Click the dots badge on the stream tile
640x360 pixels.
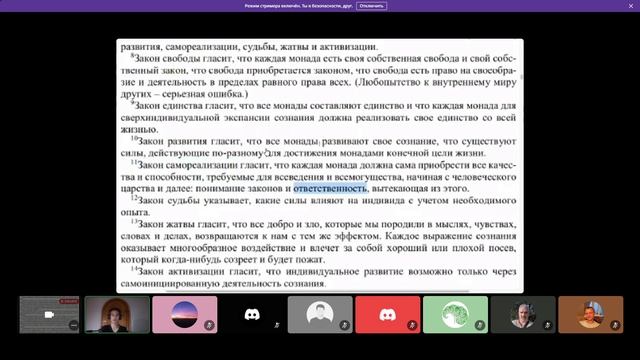[73, 325]
